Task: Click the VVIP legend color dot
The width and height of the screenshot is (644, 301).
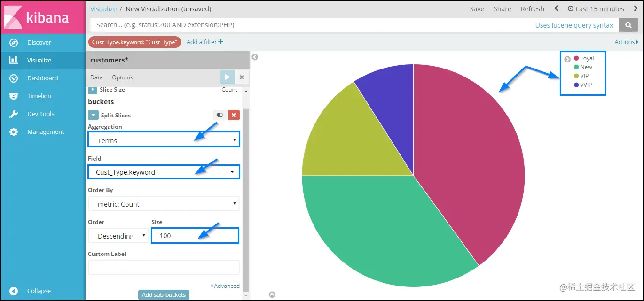Action: coord(576,85)
